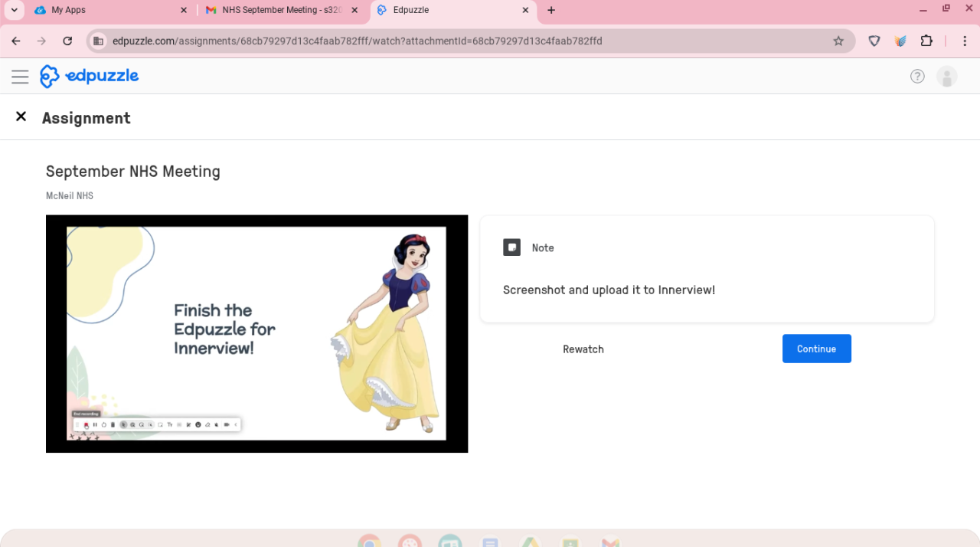Click the Note label
The width and height of the screenshot is (980, 547).
tap(543, 247)
